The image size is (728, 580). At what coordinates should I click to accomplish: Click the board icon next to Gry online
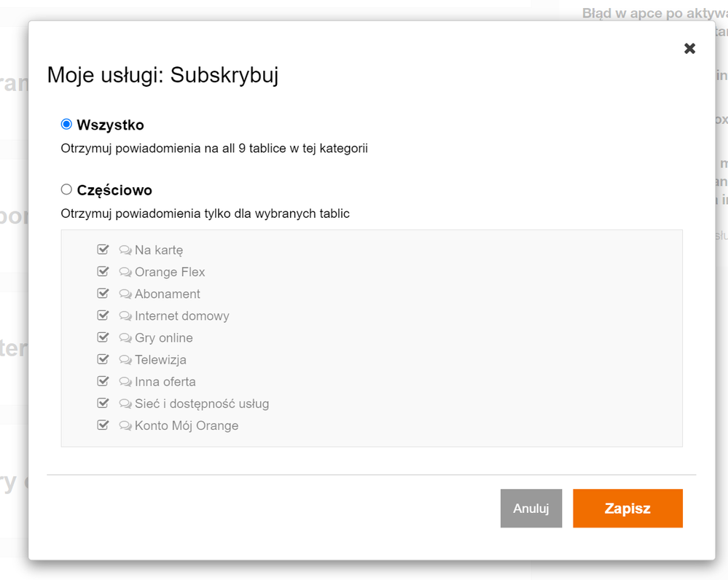(125, 338)
